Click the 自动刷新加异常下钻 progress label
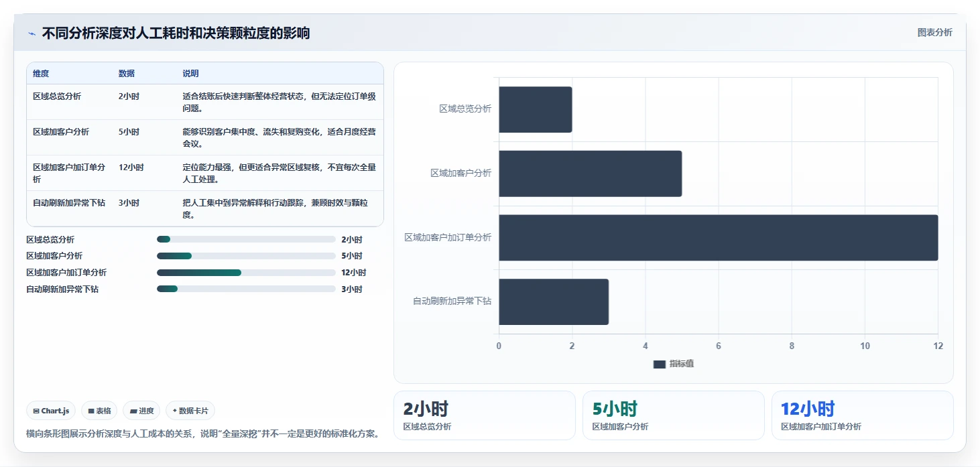980x467 pixels. (x=62, y=289)
